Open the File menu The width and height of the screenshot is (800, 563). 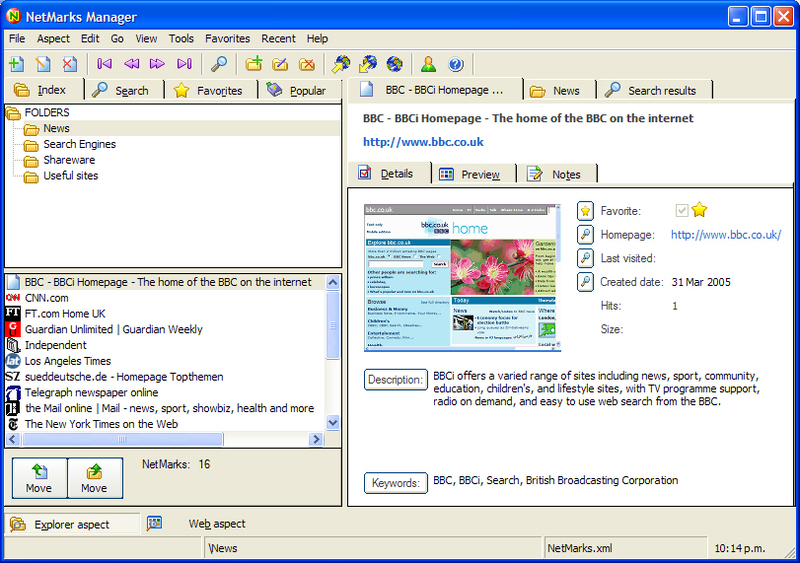[x=17, y=38]
